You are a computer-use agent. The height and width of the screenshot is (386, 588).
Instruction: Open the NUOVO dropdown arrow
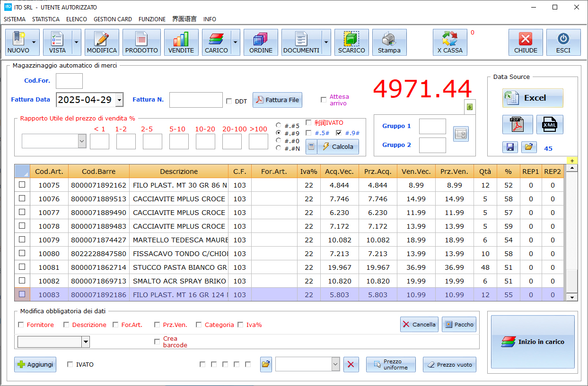(34, 43)
